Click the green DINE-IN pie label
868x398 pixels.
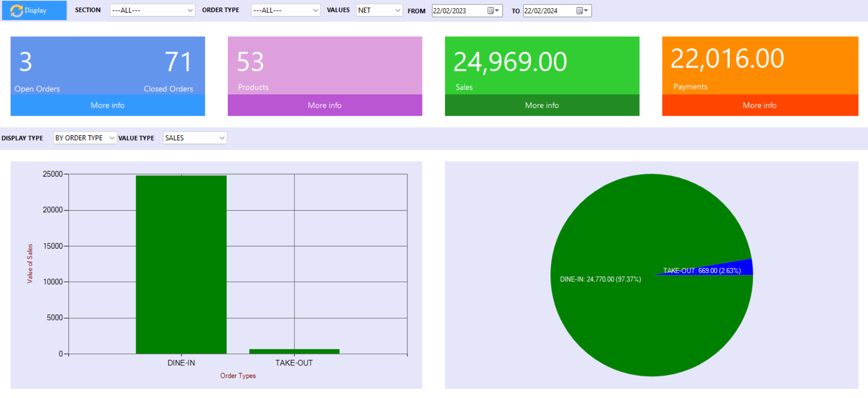coord(600,279)
